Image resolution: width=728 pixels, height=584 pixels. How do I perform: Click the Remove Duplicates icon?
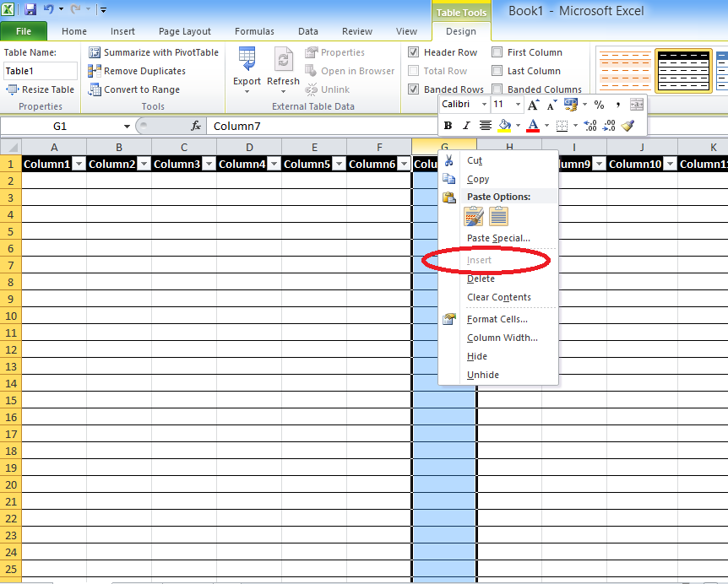click(95, 71)
